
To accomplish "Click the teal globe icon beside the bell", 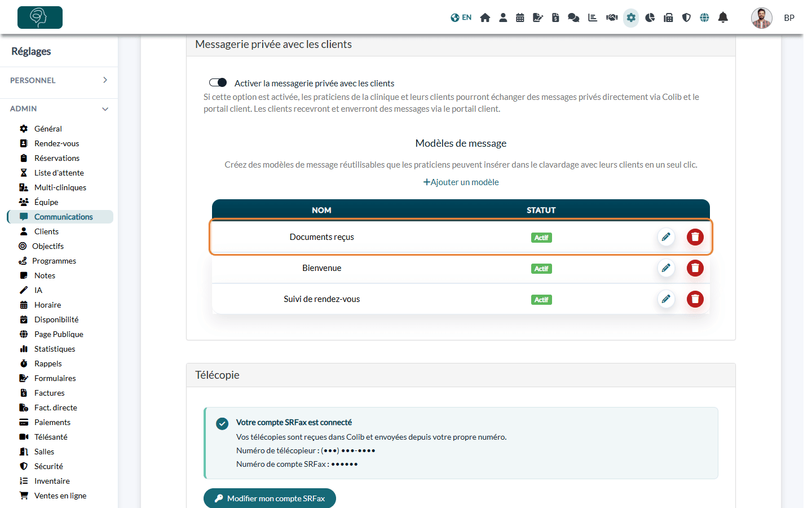I will tap(704, 17).
